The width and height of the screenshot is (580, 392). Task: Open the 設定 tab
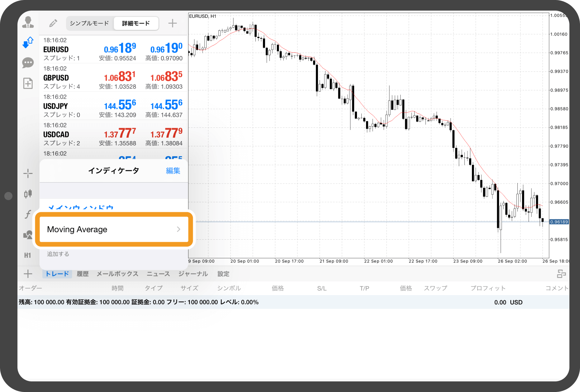coord(223,274)
